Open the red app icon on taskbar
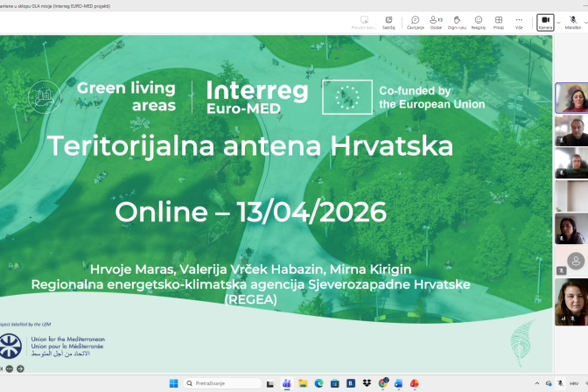This screenshot has height=392, width=588. pyautogui.click(x=415, y=383)
